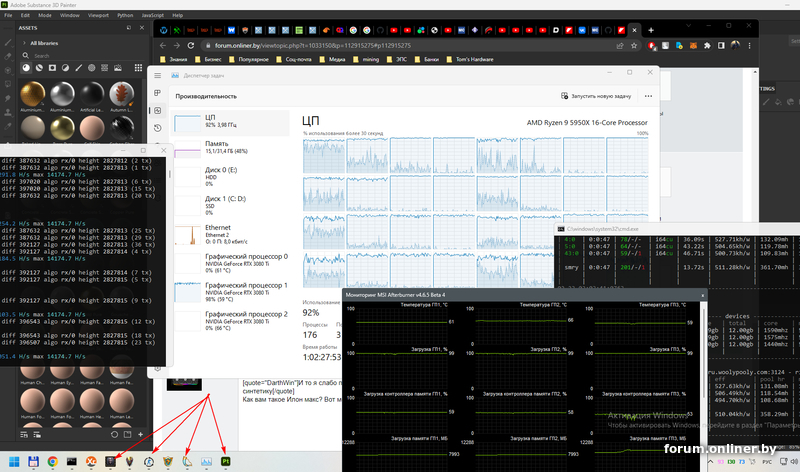Open Task Manager more options ellipsis
The image size is (800, 472).
(648, 96)
